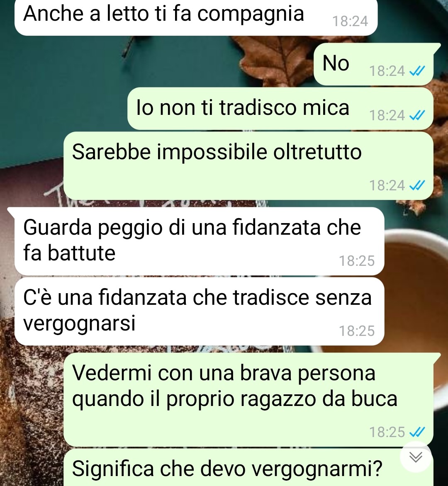Tap blue ticks on 'Io non ti tradisco mica'
The width and height of the screenshot is (448, 486).
coord(417,116)
